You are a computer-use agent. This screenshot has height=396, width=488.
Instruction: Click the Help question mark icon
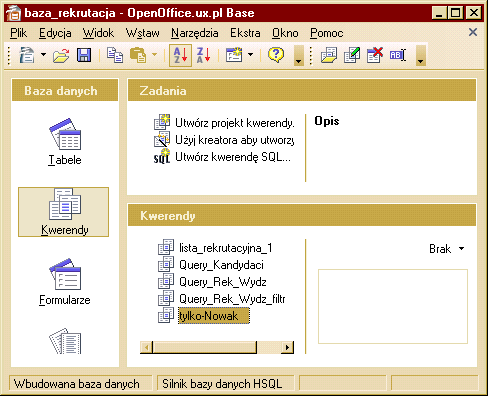[276, 55]
